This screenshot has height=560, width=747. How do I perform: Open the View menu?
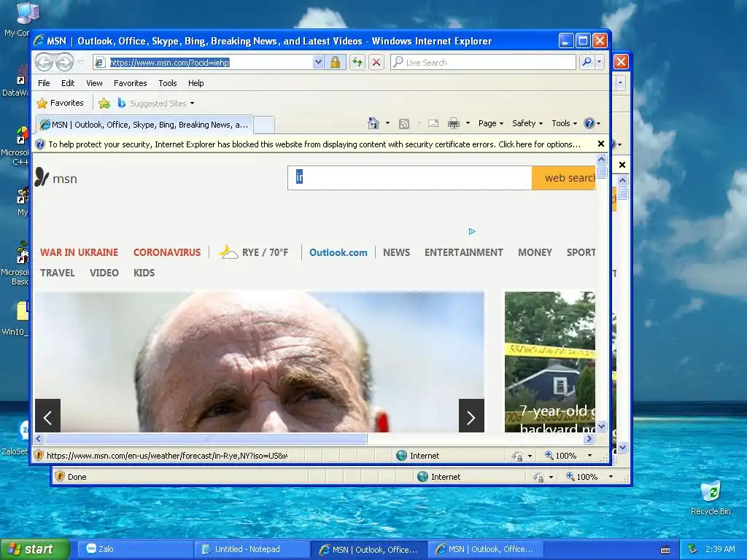point(94,83)
